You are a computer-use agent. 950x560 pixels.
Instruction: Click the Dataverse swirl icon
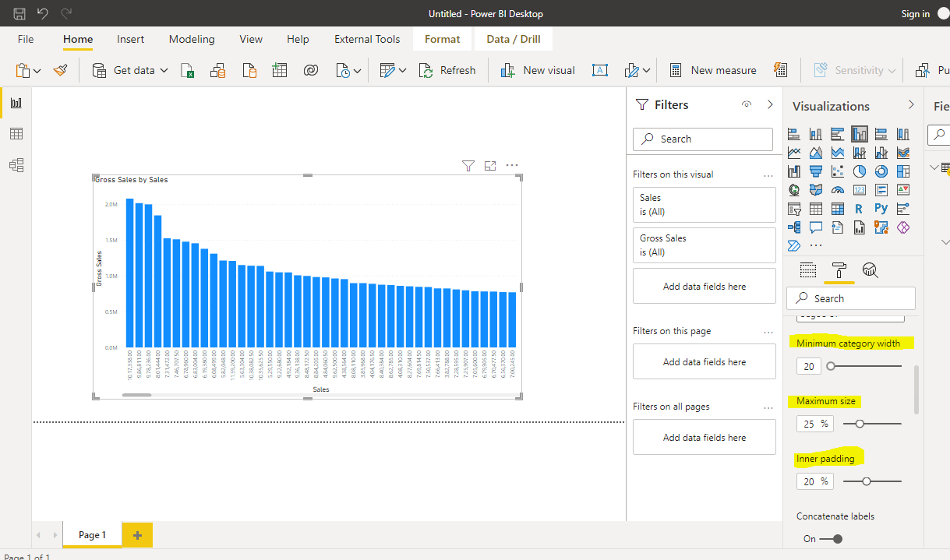tap(310, 70)
